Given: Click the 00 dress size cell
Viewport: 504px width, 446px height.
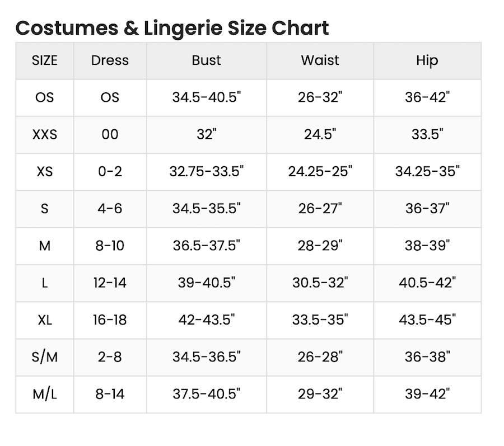Looking at the screenshot, I should pos(110,134).
